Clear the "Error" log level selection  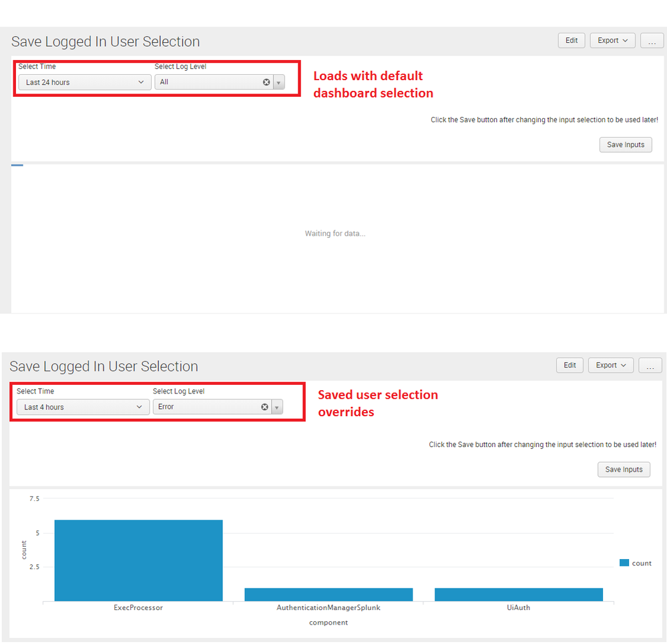tap(264, 407)
